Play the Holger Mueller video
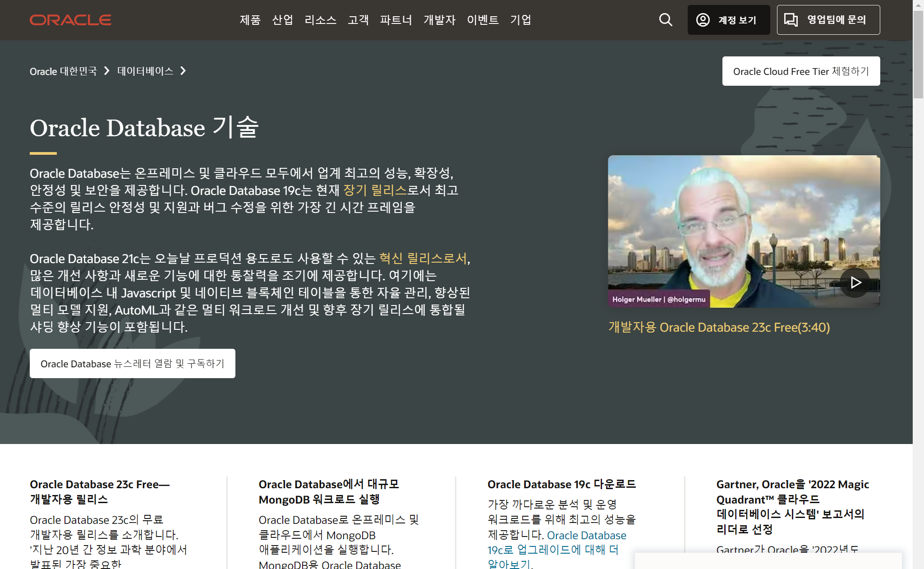Viewport: 924px width, 569px height. [x=855, y=282]
